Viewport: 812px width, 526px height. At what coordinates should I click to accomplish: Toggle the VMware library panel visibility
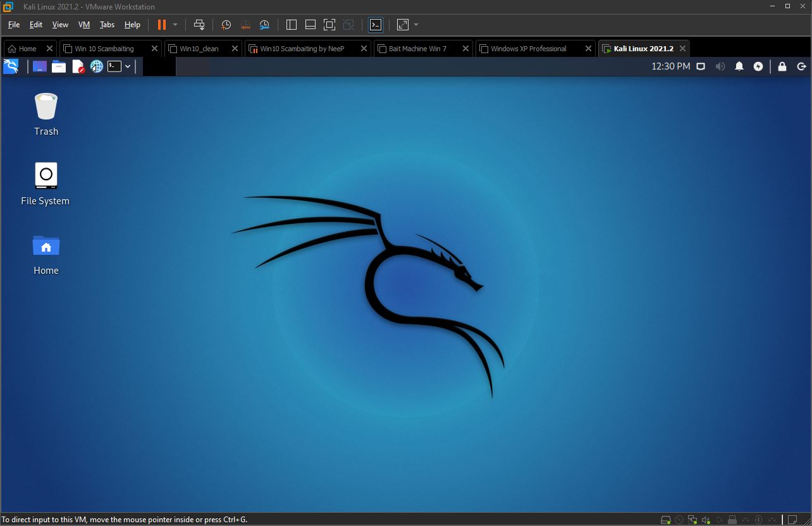coord(291,25)
